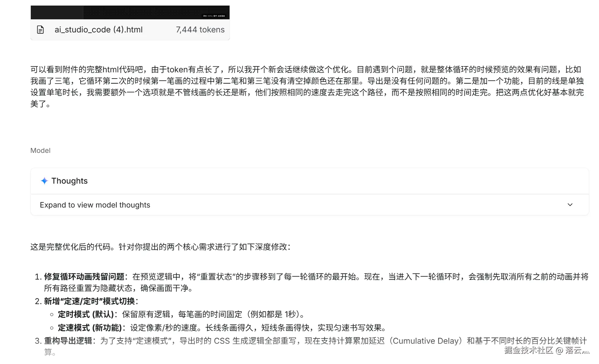Click the second user-message line starting with 我画了三笔
Image resolution: width=599 pixels, height=364 pixels.
coord(307,81)
